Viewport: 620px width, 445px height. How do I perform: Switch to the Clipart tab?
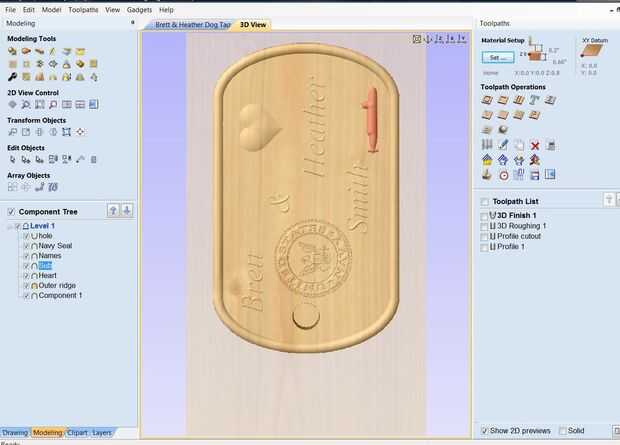77,433
